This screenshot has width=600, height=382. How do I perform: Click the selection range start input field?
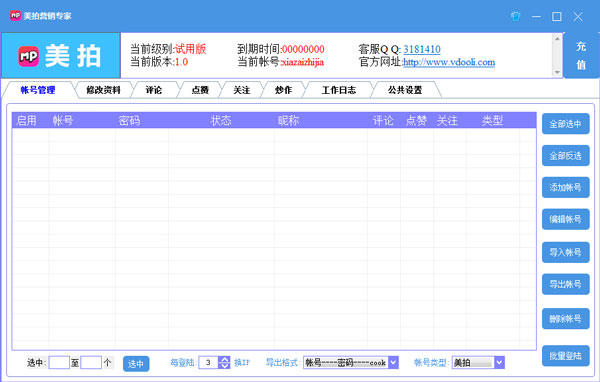click(x=59, y=362)
